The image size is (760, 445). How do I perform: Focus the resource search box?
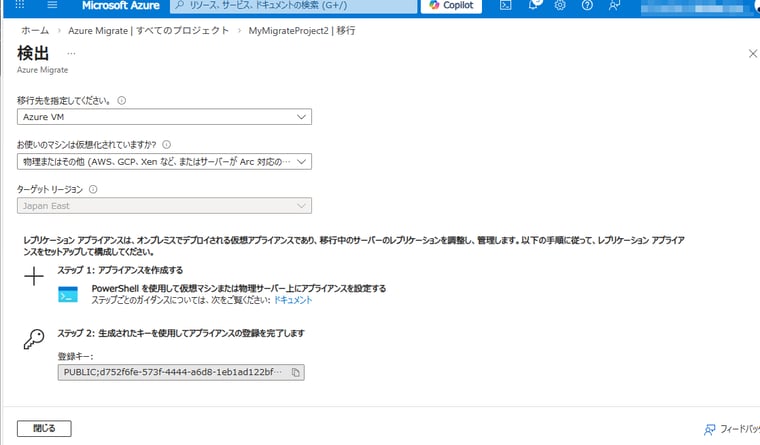tap(293, 5)
